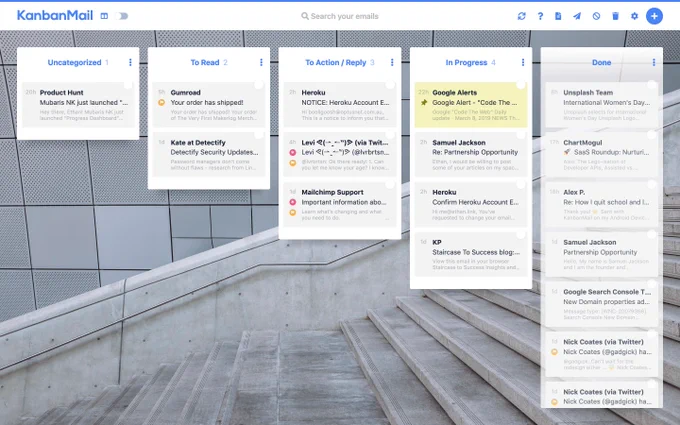Compose new email with the plus button

coord(654,16)
